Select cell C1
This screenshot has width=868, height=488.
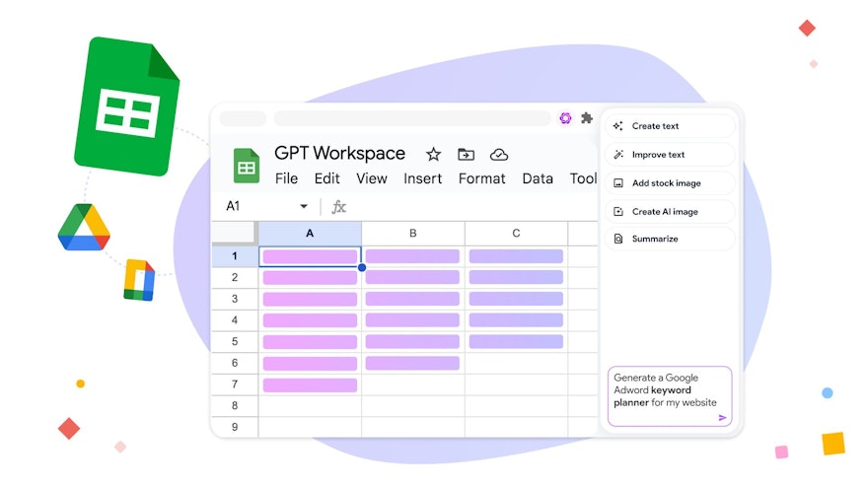(x=516, y=256)
